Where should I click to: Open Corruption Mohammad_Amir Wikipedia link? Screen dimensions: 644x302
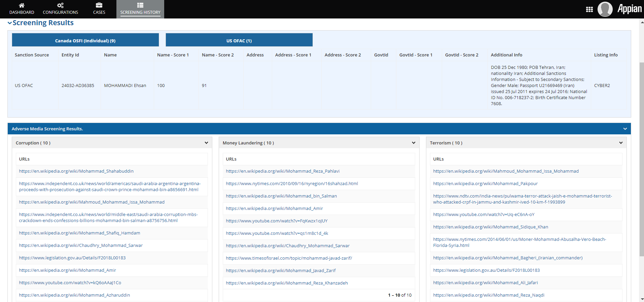click(x=67, y=270)
